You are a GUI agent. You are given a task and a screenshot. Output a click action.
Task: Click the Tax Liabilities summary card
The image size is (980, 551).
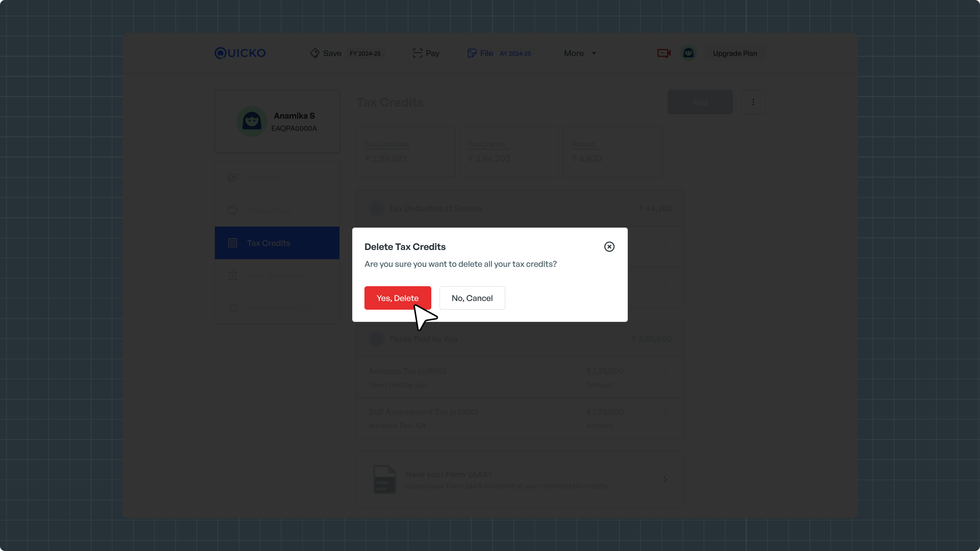tap(406, 152)
